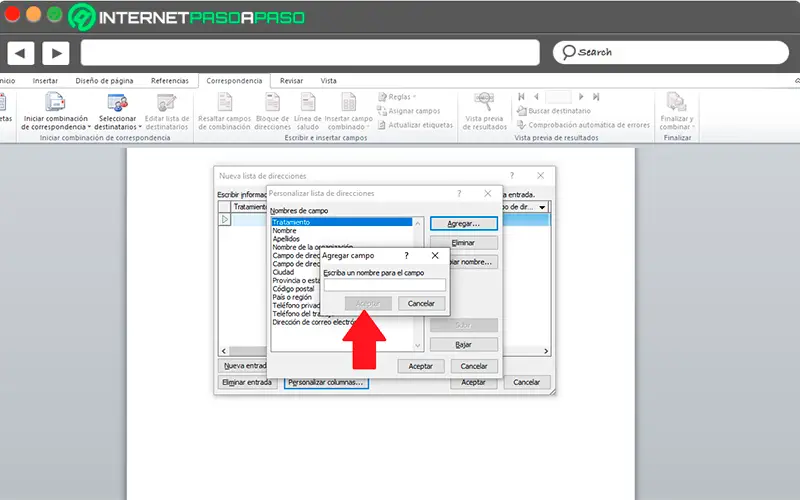The image size is (800, 500).
Task: Click help icon in Nueva lista dialog
Action: tap(512, 176)
